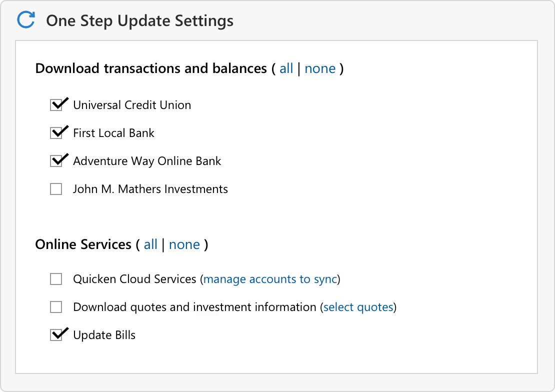Click the Download transactions and balances heading

pos(151,68)
